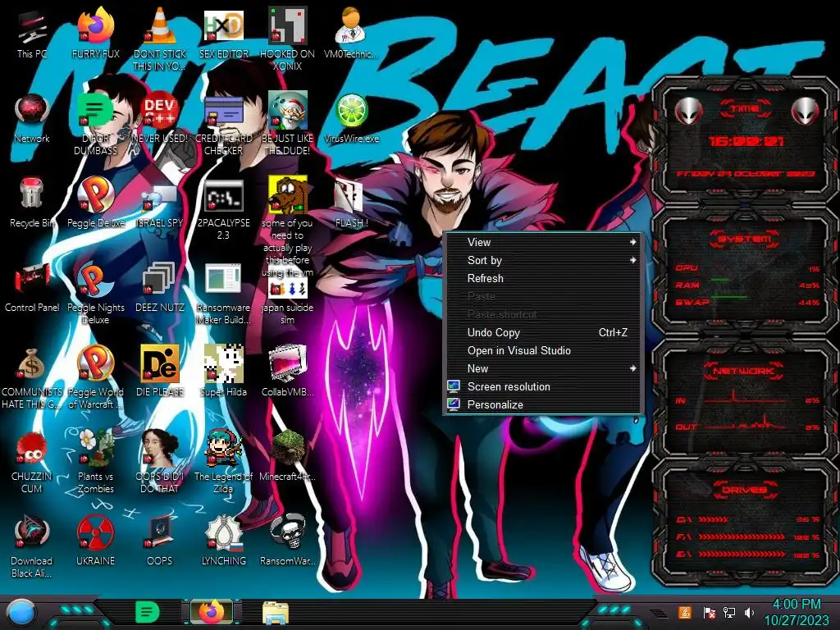Choose Open in Visual Studio

[543, 351]
